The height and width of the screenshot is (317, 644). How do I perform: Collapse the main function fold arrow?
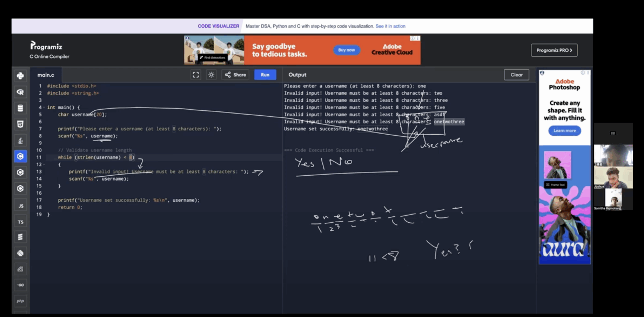pyautogui.click(x=44, y=107)
